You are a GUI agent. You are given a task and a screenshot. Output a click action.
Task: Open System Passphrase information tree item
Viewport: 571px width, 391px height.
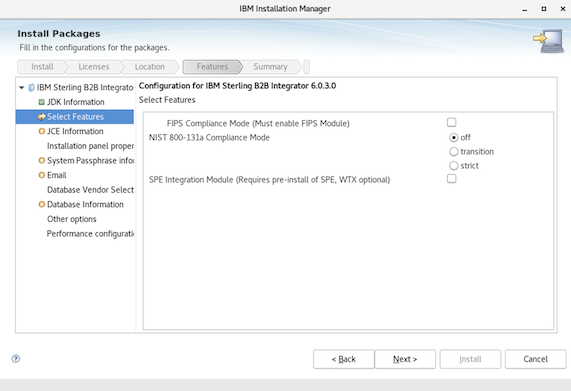click(x=90, y=161)
